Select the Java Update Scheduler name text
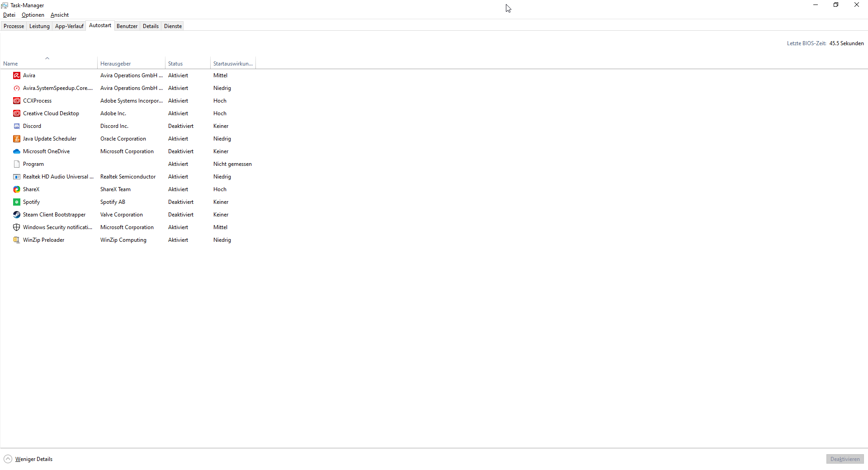Viewport: 868px width, 470px height. pos(50,139)
